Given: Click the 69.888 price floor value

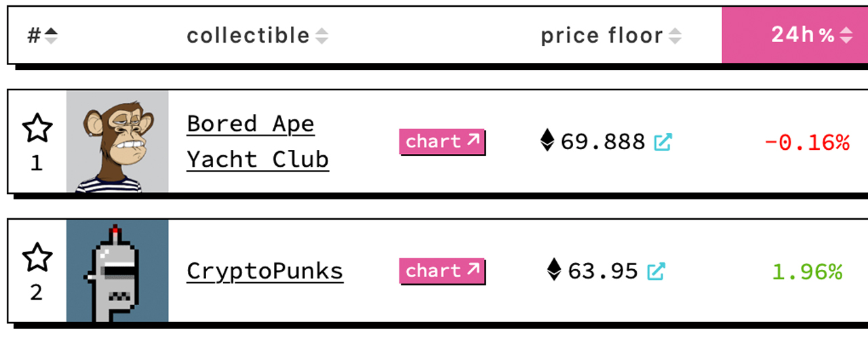Looking at the screenshot, I should pos(603,142).
